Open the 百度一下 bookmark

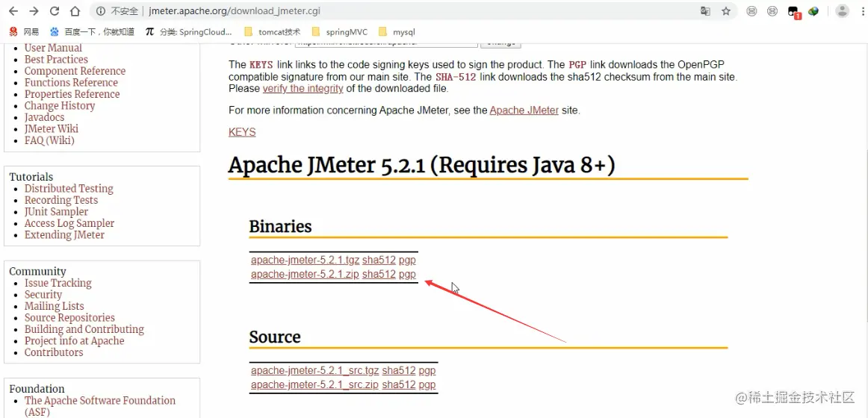(x=92, y=32)
